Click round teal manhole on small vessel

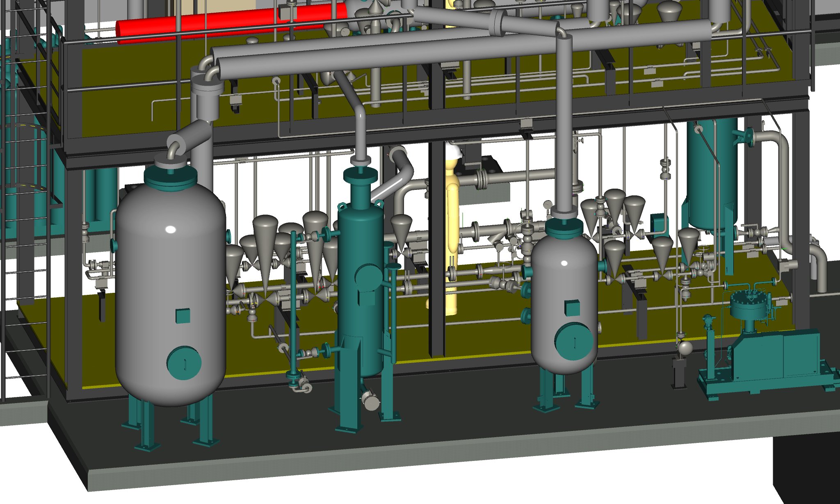tap(575, 342)
